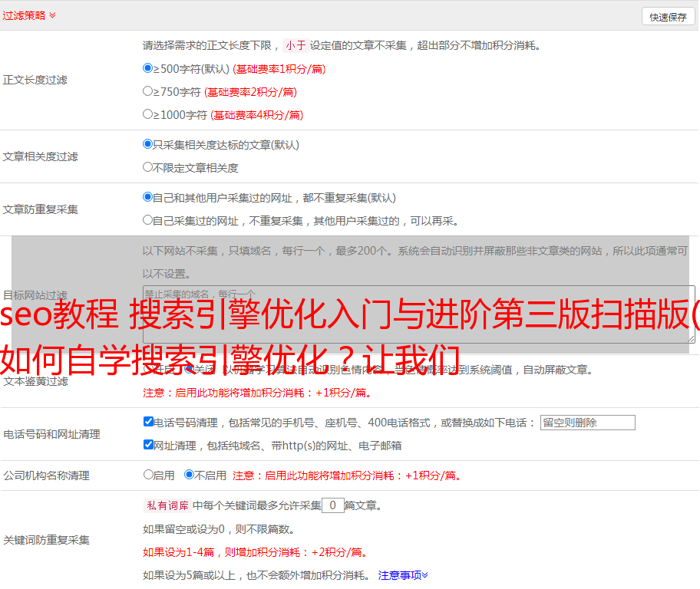Toggle the 电话号码清理 checkbox
Screen dimensions: 700x589
click(148, 422)
